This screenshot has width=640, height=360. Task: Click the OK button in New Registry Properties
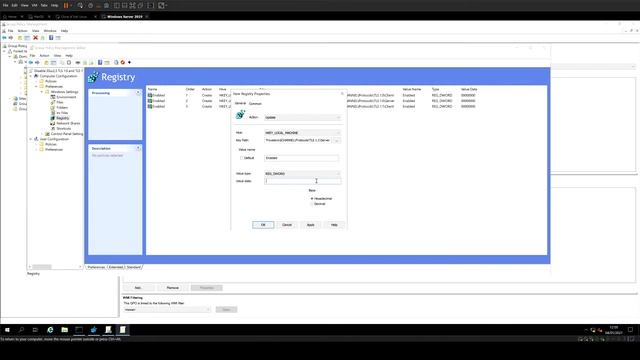(x=263, y=225)
